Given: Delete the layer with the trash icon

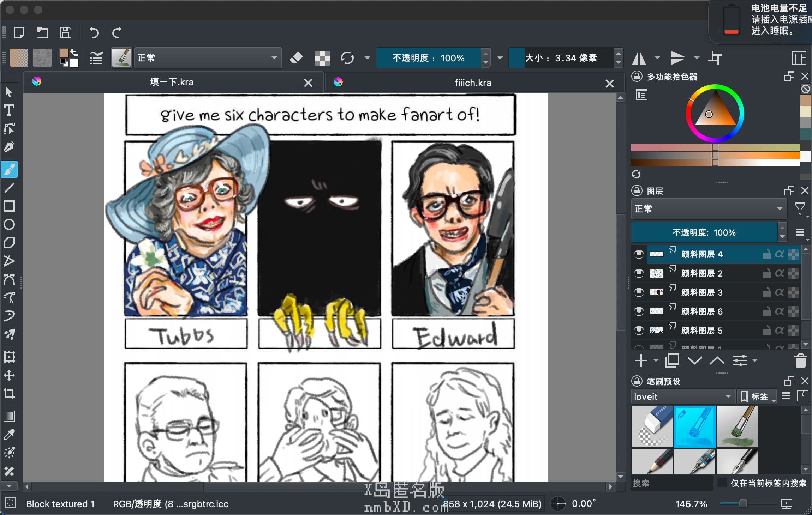Looking at the screenshot, I should [800, 361].
